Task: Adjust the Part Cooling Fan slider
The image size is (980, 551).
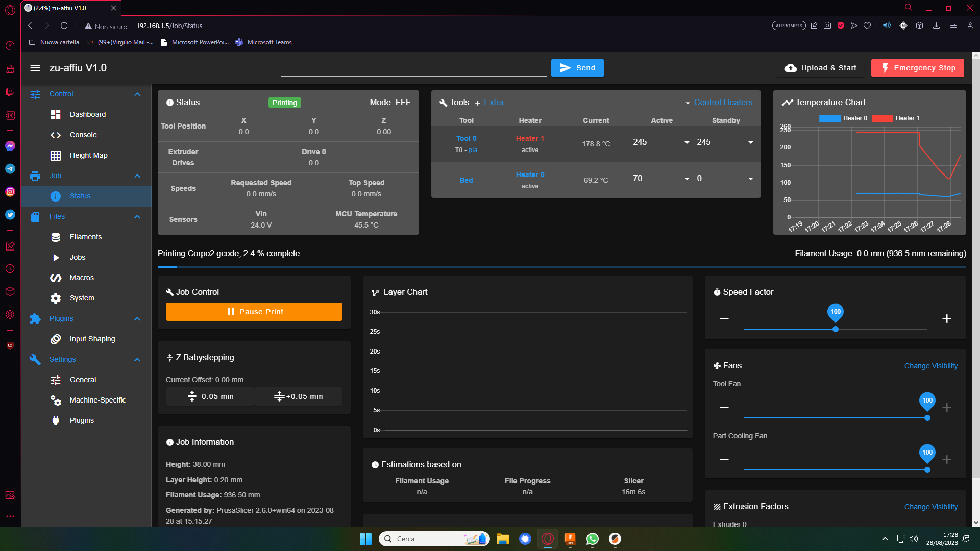Action: (x=836, y=470)
